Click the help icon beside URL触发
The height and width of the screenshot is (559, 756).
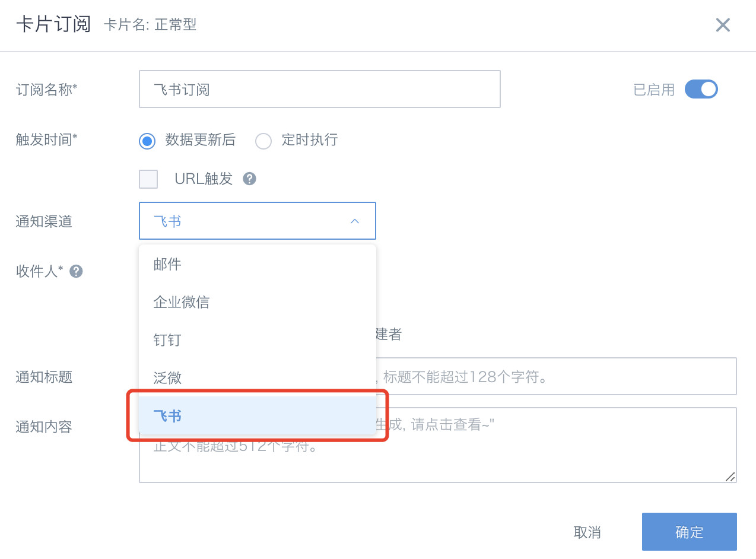point(250,179)
